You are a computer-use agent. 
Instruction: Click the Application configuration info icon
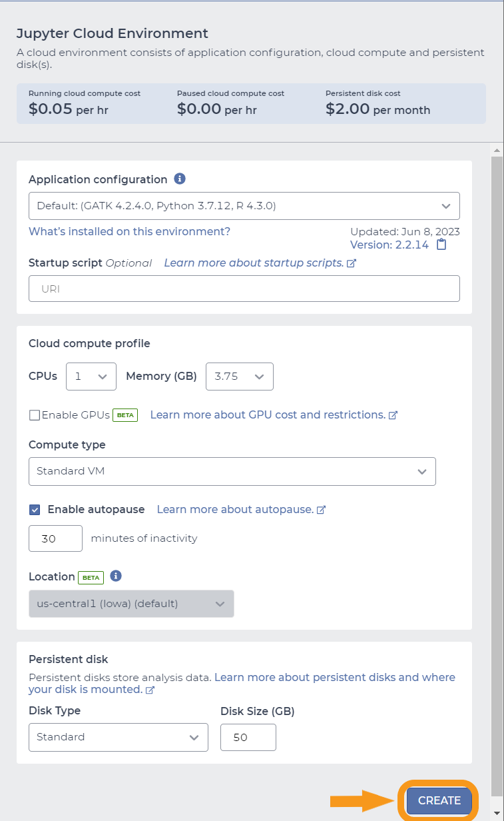click(180, 179)
